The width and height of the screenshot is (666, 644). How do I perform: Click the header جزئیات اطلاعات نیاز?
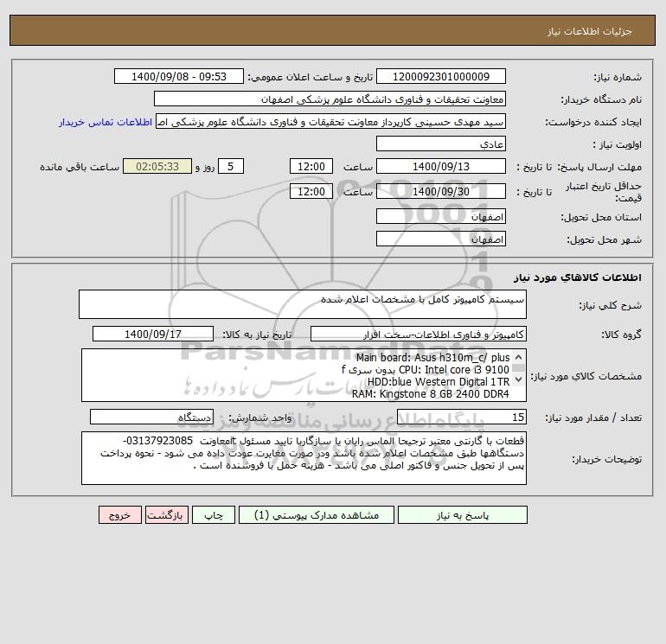point(590,31)
